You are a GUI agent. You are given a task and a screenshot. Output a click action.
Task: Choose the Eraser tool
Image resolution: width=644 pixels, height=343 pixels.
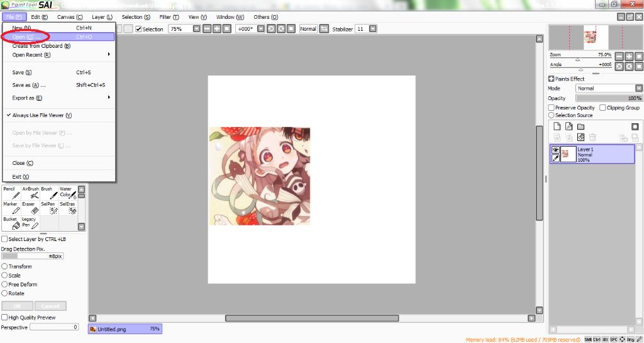click(x=30, y=208)
